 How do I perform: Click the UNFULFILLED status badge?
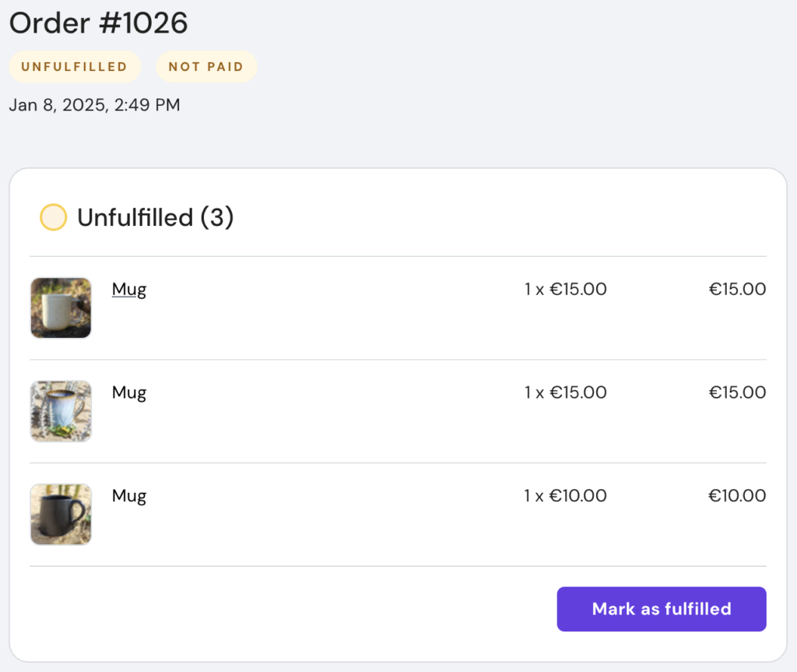pos(75,67)
